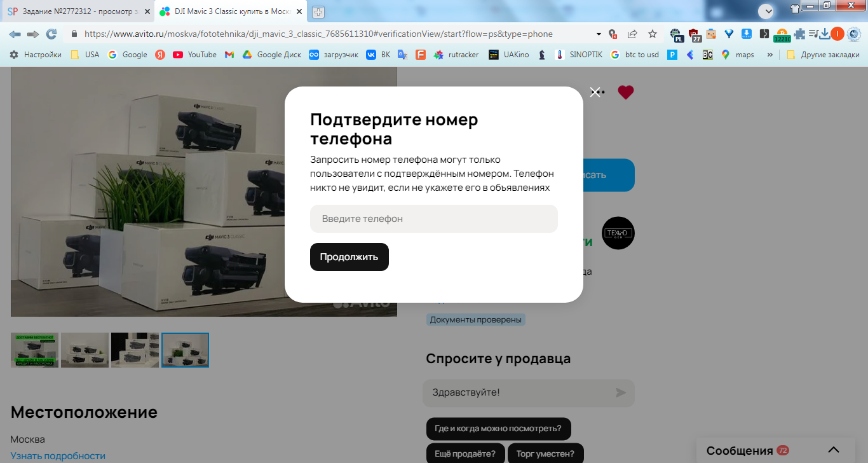Open the Gmail bookmark icon
This screenshot has width=868, height=463.
tap(229, 55)
